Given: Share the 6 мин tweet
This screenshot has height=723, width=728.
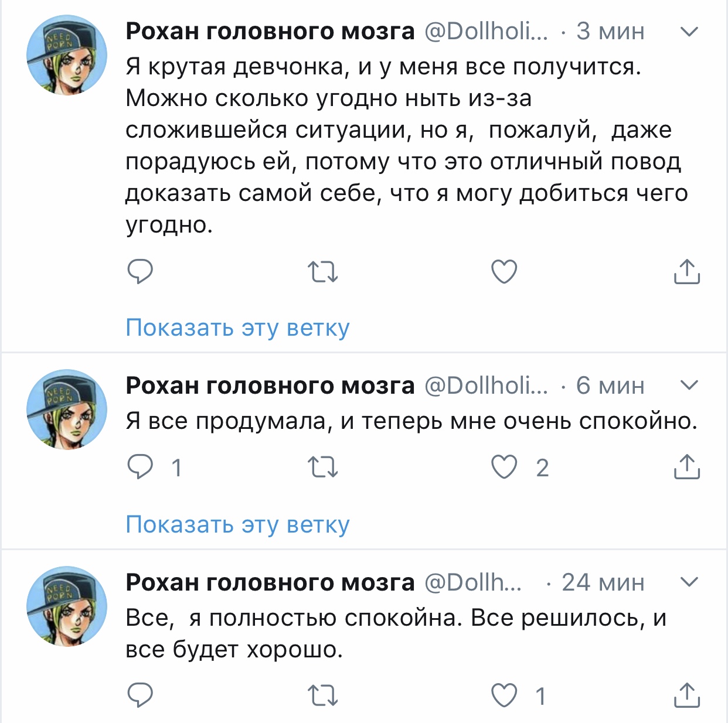Looking at the screenshot, I should [x=687, y=468].
